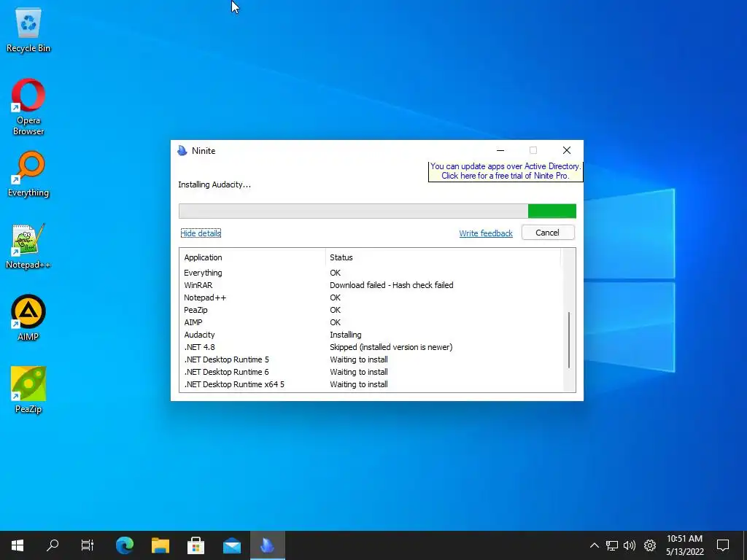Click the installation progress bar
This screenshot has height=560, width=747.
(x=377, y=211)
